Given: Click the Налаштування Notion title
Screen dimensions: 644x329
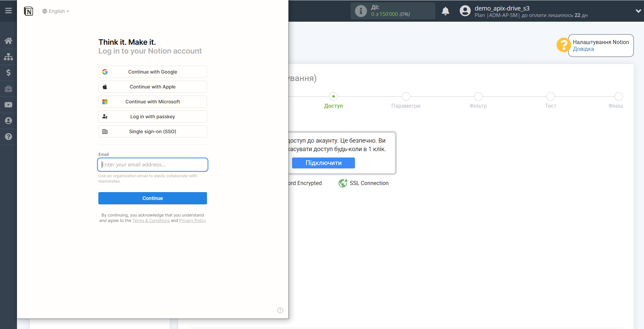Looking at the screenshot, I should tap(601, 42).
